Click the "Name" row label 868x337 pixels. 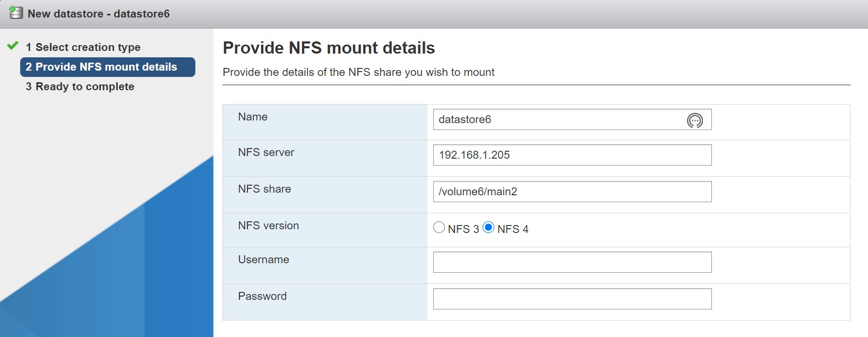[x=253, y=117]
